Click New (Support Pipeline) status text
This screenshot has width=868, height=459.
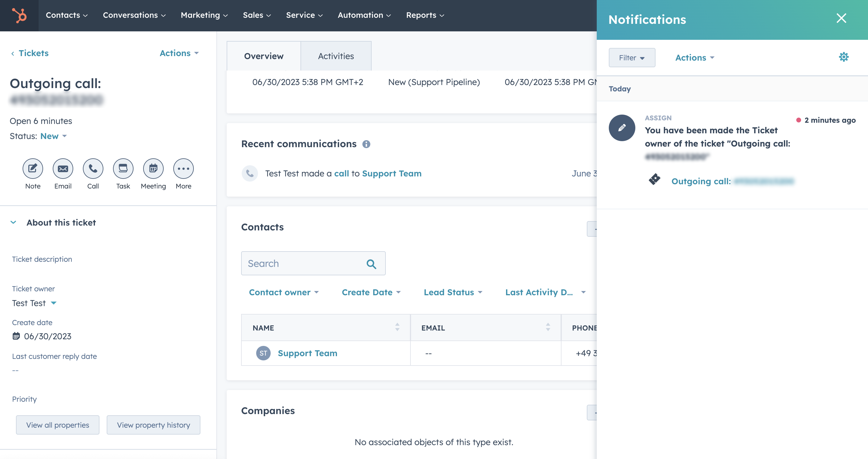click(434, 82)
